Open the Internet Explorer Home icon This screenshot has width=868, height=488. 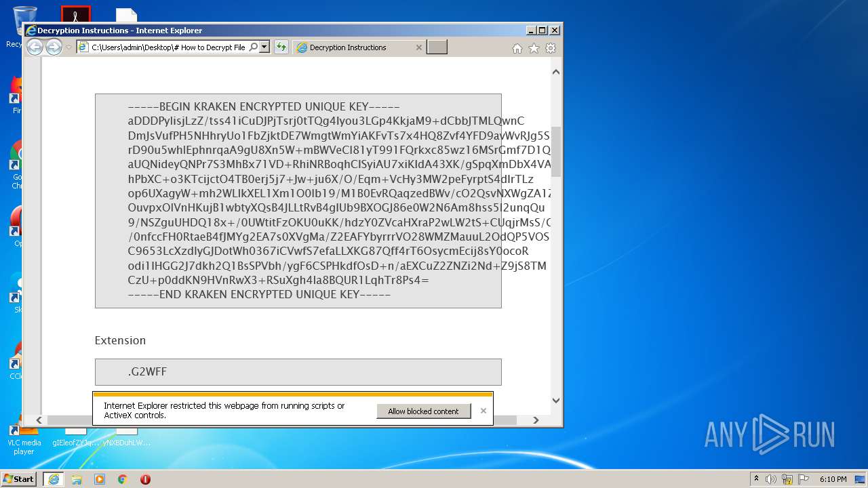point(517,48)
